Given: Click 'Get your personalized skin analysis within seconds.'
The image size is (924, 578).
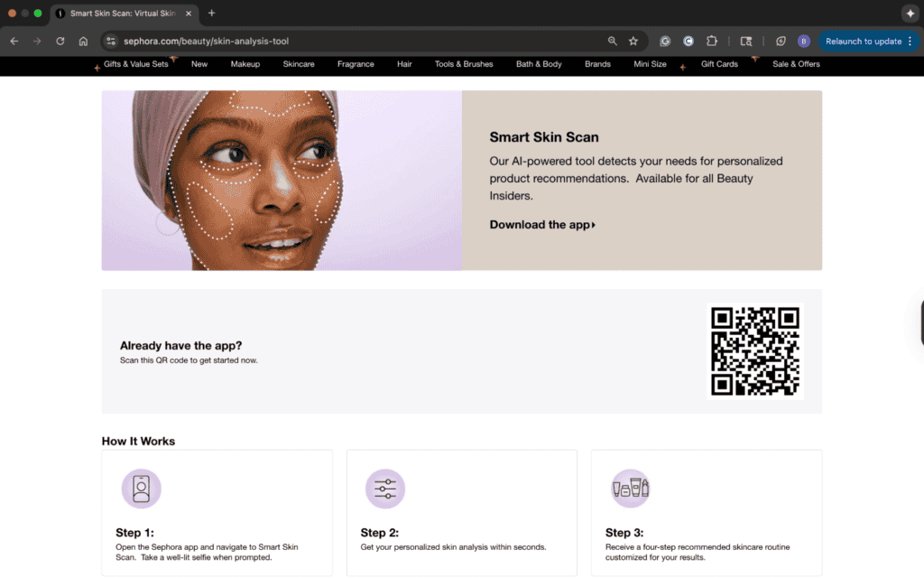Looking at the screenshot, I should (453, 547).
